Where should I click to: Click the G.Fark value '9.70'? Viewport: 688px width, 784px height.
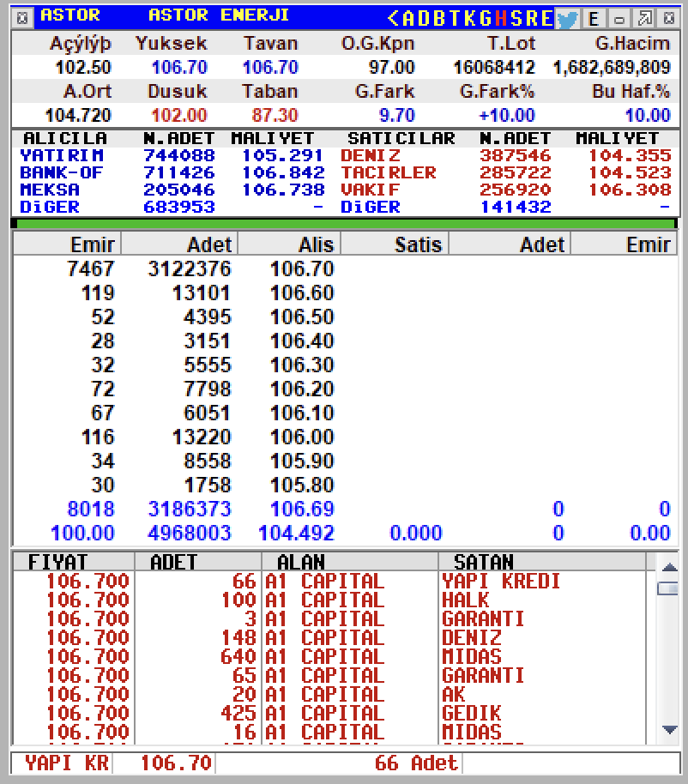(397, 115)
